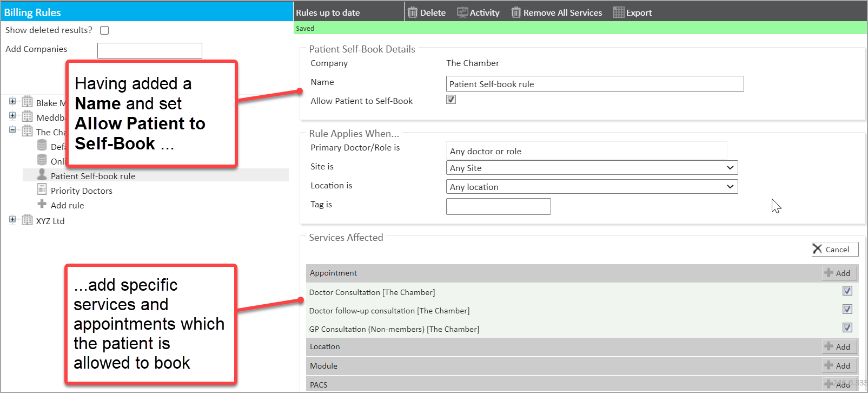Select the Patient Self-book rule person icon
The height and width of the screenshot is (393, 868).
[x=42, y=175]
